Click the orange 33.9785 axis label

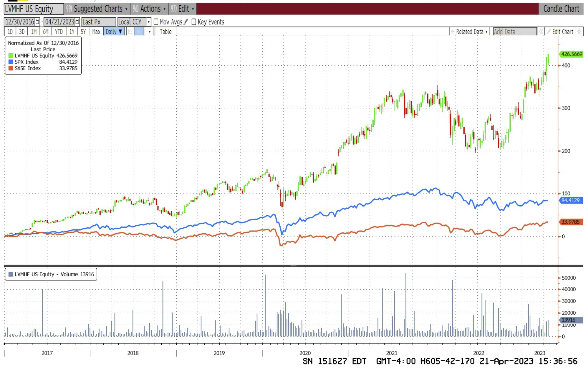(x=571, y=222)
